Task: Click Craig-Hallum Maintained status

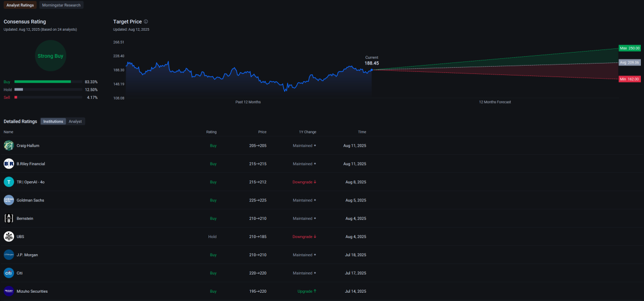Action: point(305,145)
